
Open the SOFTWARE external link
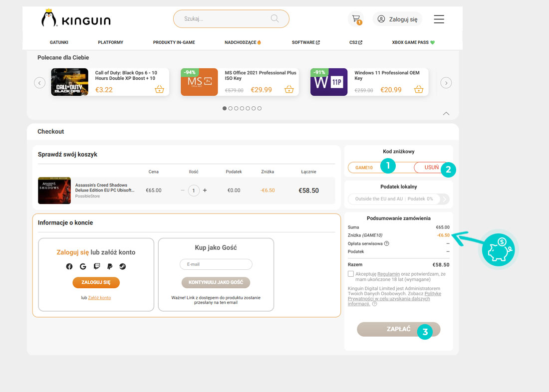click(305, 42)
